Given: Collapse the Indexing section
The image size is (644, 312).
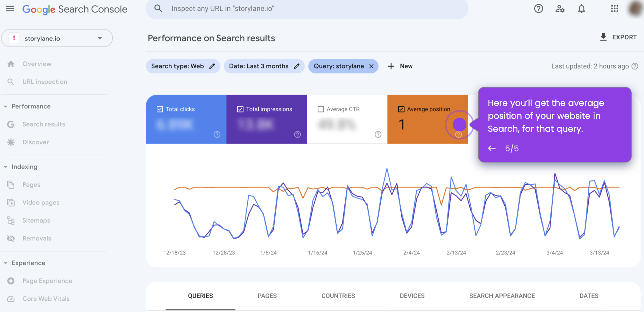Looking at the screenshot, I should 5,166.
